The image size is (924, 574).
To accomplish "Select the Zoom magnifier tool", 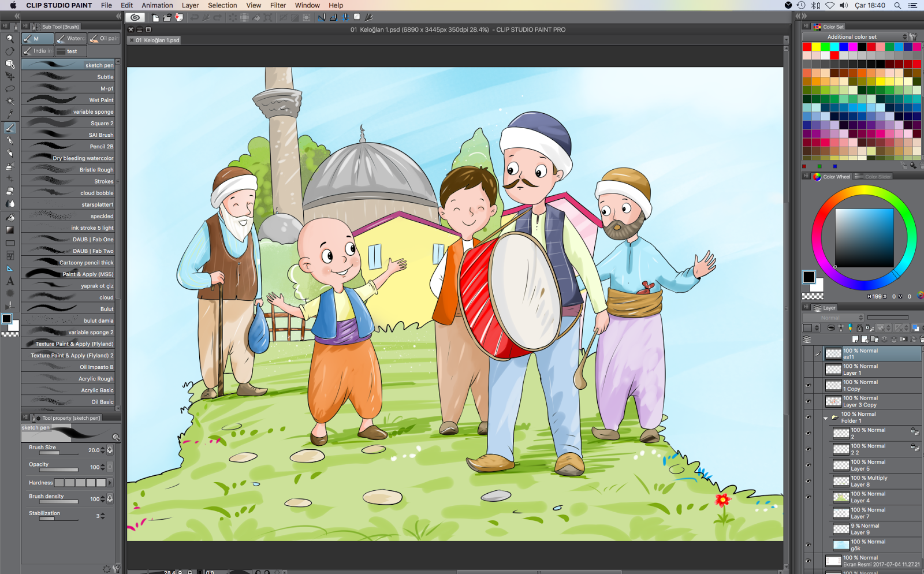I will (10, 39).
